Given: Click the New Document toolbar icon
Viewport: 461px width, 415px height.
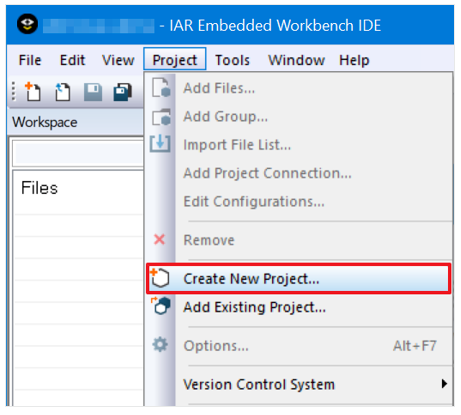Looking at the screenshot, I should click(x=33, y=91).
